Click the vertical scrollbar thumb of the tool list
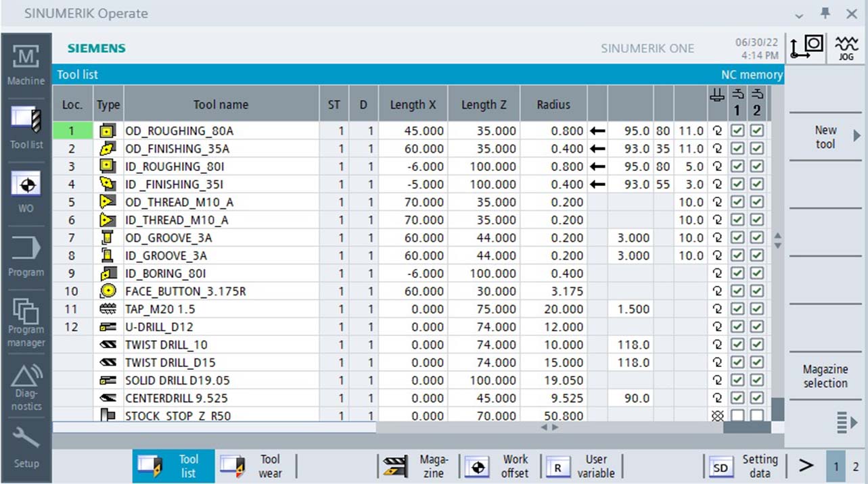 pyautogui.click(x=777, y=409)
